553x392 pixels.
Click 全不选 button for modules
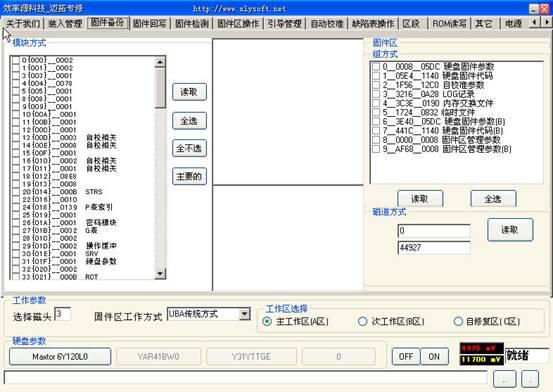[189, 148]
